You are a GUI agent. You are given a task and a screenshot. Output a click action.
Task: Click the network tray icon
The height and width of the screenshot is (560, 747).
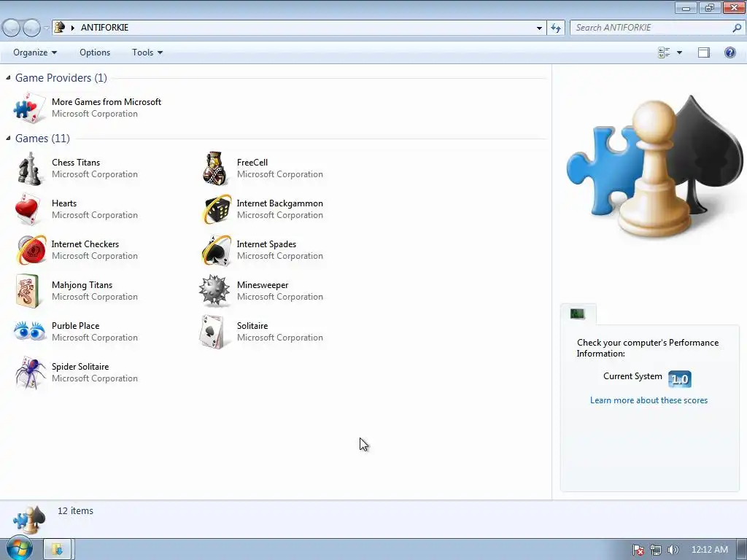(656, 550)
